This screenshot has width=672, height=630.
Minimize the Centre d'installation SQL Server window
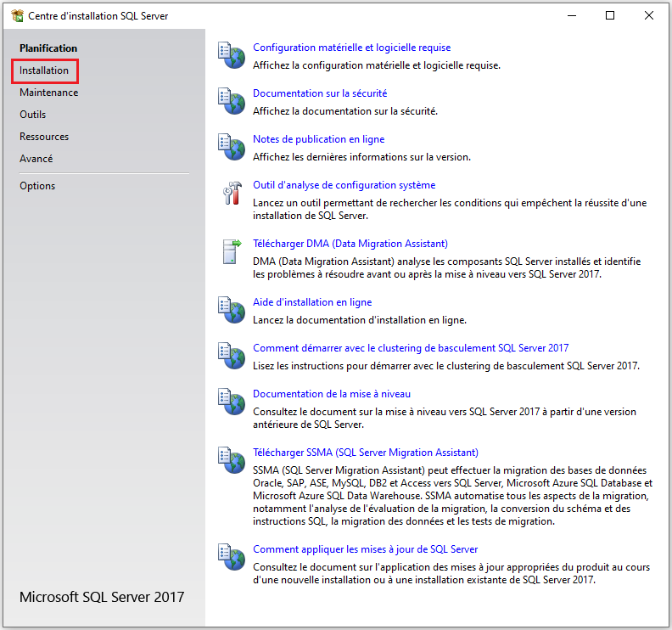[572, 16]
